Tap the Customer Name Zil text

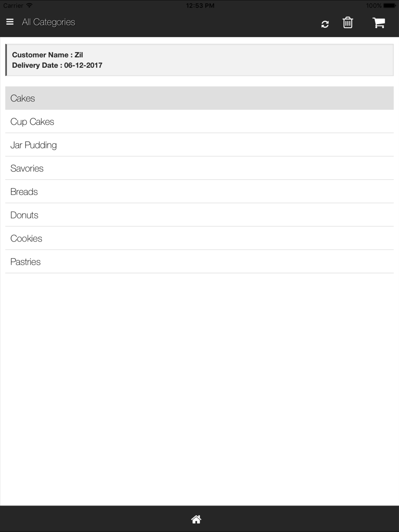point(47,55)
